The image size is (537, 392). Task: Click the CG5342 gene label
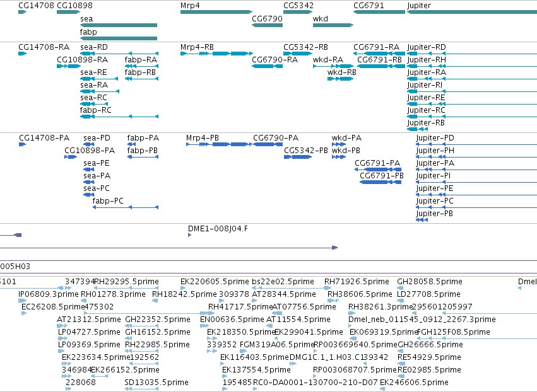pyautogui.click(x=298, y=6)
